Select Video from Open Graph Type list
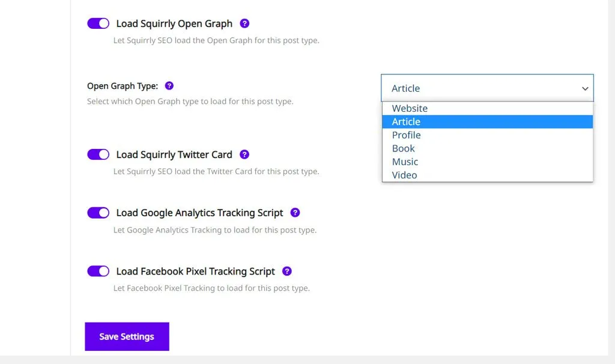Screen dimensions: 615x364 [487, 175]
